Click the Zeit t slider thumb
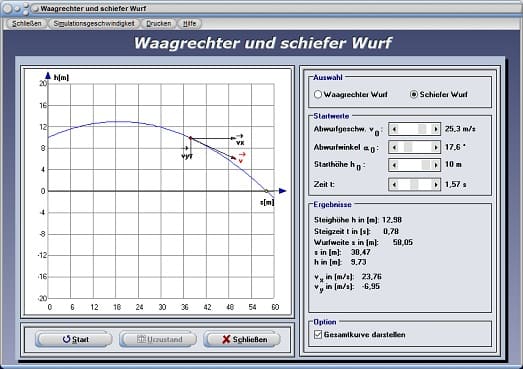This screenshot has width=523, height=369. tap(414, 184)
